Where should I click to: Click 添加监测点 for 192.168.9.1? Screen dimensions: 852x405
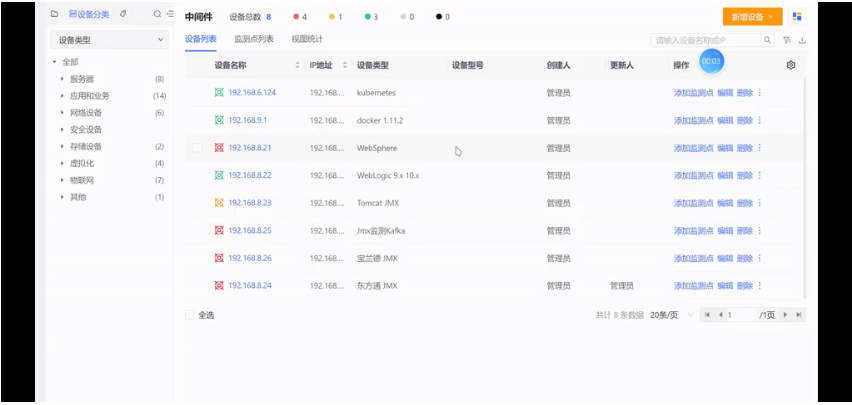[x=693, y=120]
